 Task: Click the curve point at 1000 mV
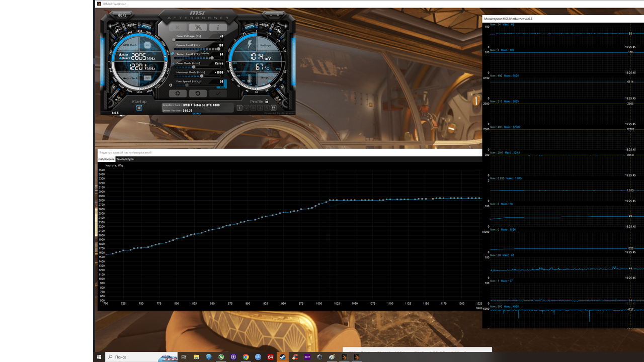319,205
